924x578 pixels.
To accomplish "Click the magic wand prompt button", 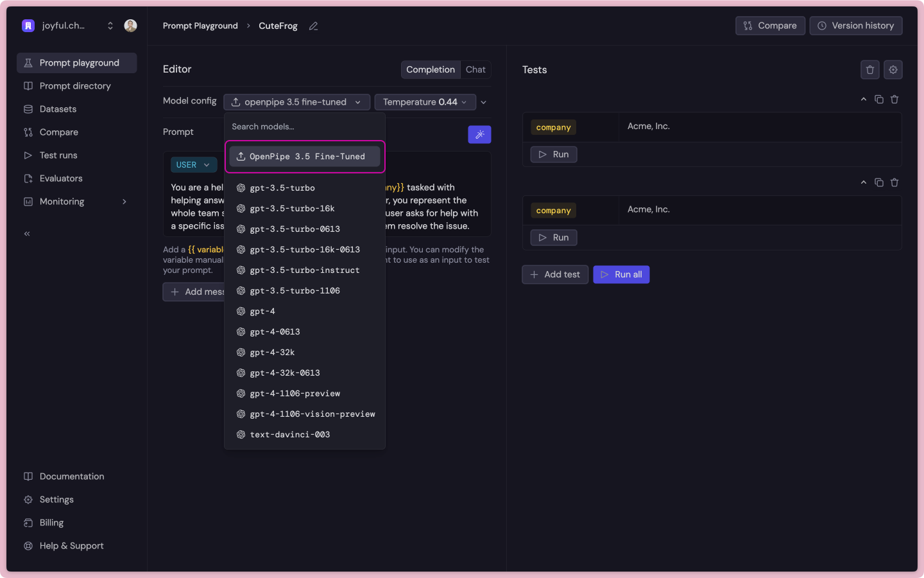I will click(479, 134).
